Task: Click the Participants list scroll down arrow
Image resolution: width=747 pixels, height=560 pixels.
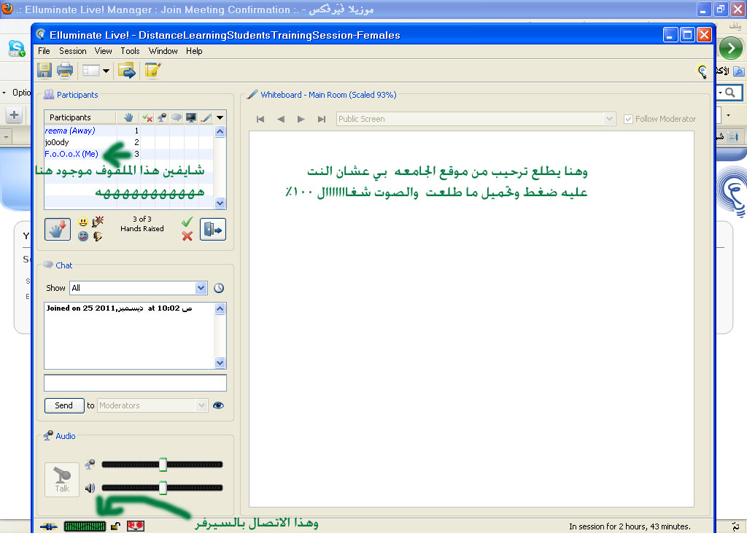Action: coord(220,203)
